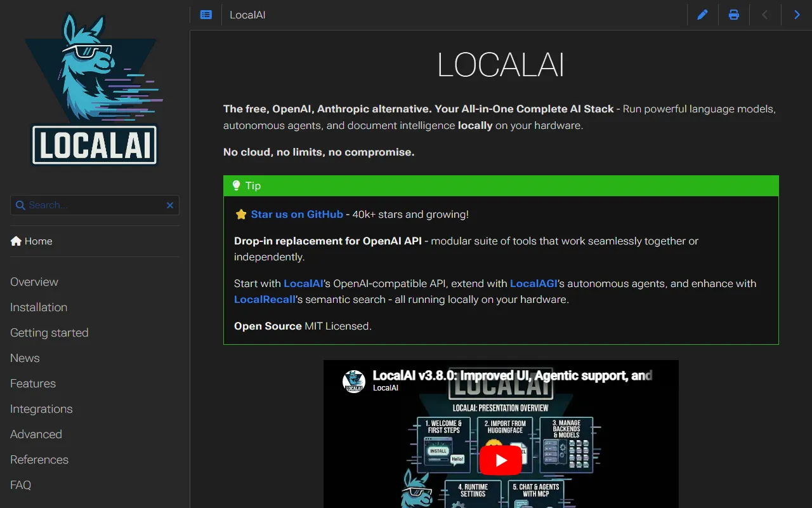812x508 pixels.
Task: Click the edit pencil icon
Action: (x=702, y=15)
